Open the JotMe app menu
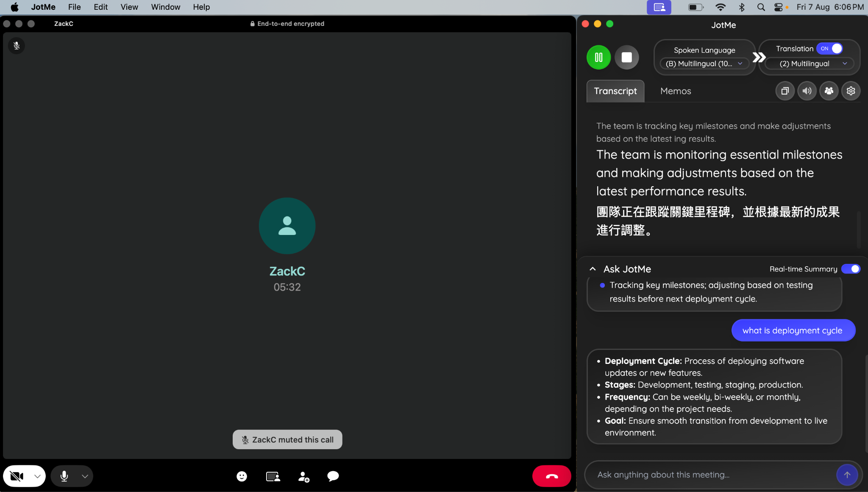Screen dimensions: 868x492 coord(43,7)
